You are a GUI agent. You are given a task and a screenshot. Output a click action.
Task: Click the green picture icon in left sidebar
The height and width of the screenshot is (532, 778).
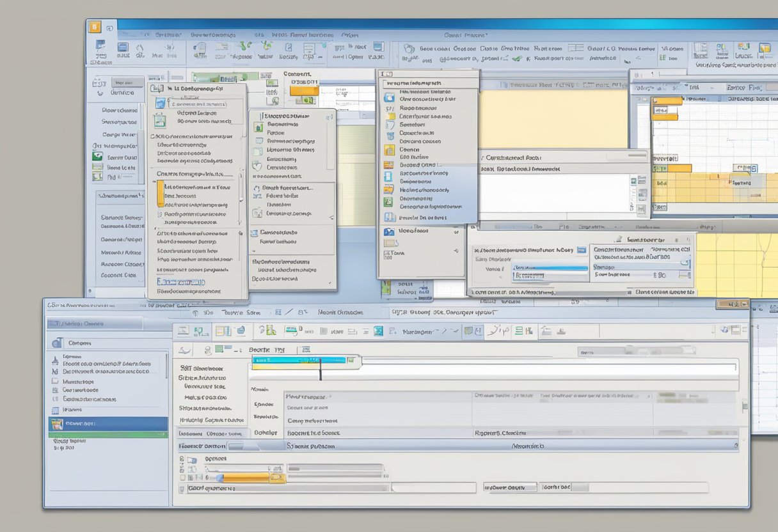click(x=97, y=156)
